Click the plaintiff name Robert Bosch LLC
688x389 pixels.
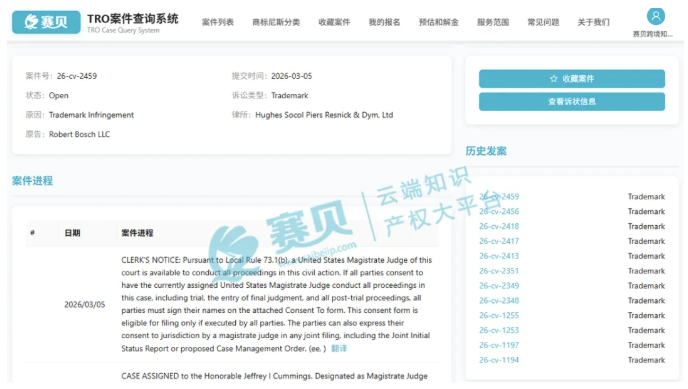click(x=79, y=134)
